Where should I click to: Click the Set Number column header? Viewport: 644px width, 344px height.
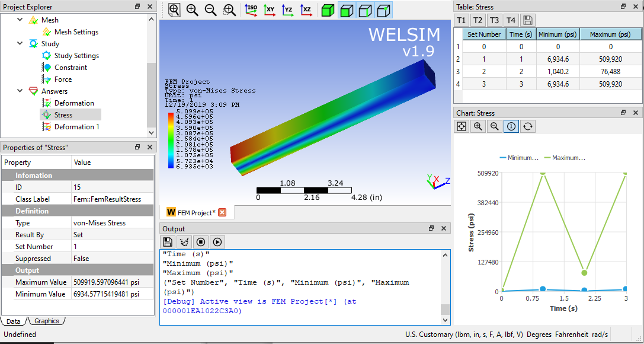pyautogui.click(x=484, y=34)
